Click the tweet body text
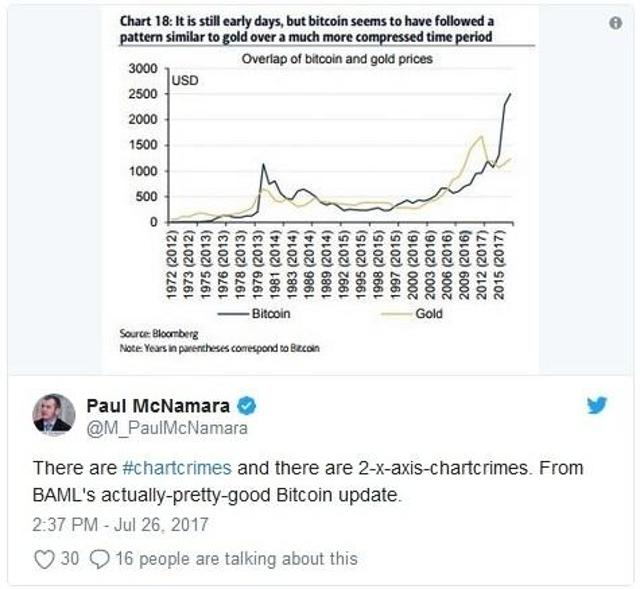 [x=308, y=481]
